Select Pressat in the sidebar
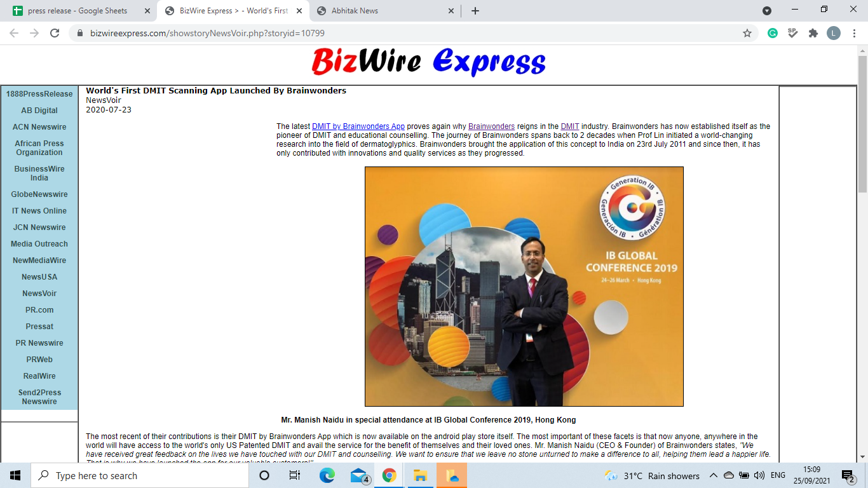The image size is (868, 488). pyautogui.click(x=39, y=327)
